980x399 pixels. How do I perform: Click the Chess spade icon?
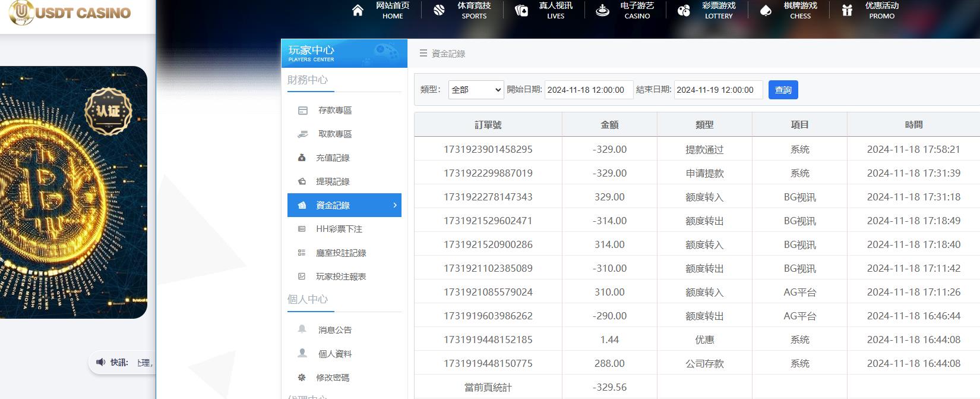766,11
